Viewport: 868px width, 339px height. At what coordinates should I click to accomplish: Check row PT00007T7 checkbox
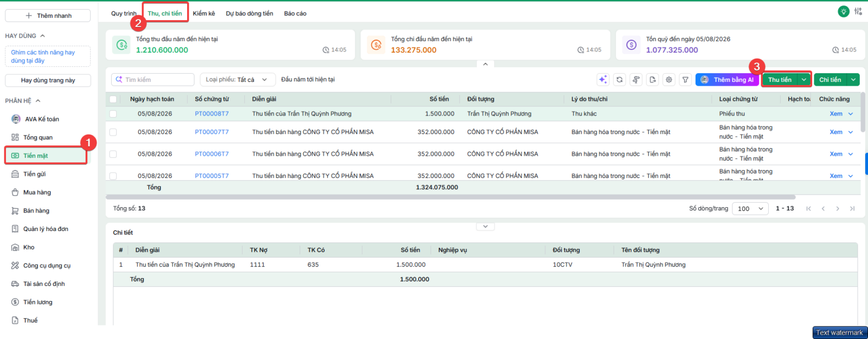pyautogui.click(x=113, y=132)
